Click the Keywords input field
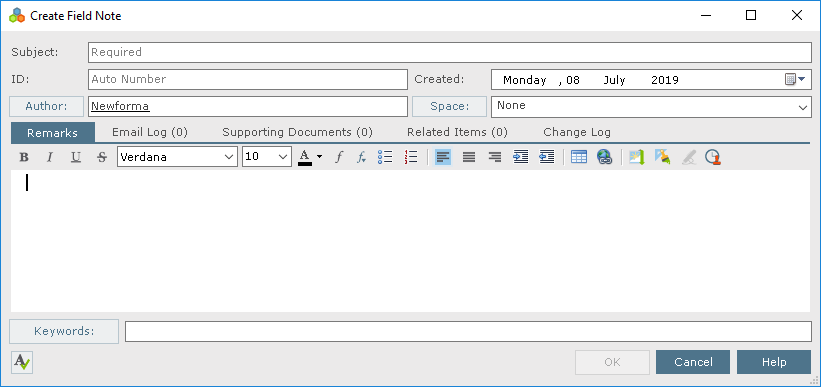821x387 pixels. pos(468,331)
